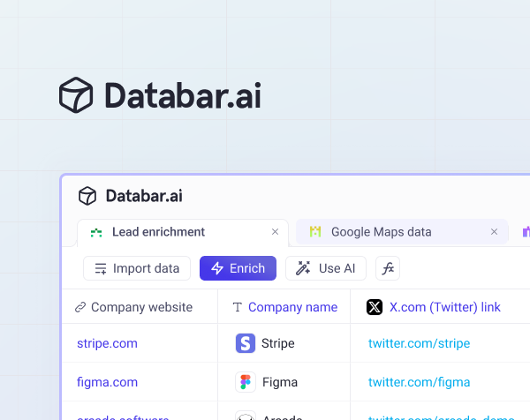
Task: Select the Company name column header
Action: pyautogui.click(x=284, y=307)
